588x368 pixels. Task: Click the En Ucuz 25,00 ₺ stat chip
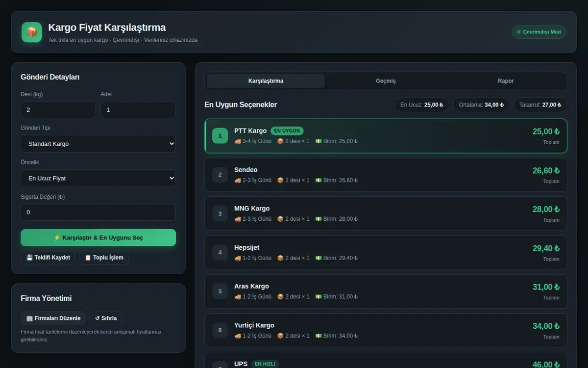point(422,105)
